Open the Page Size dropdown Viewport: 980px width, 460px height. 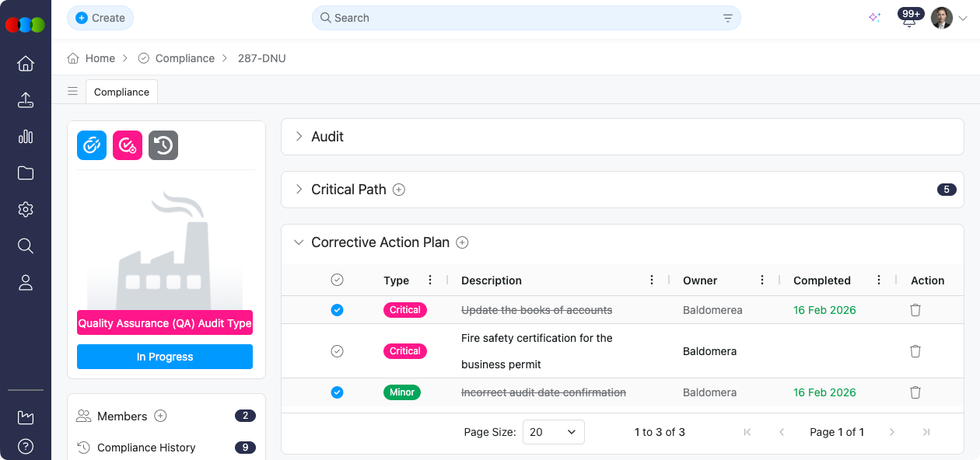point(553,431)
